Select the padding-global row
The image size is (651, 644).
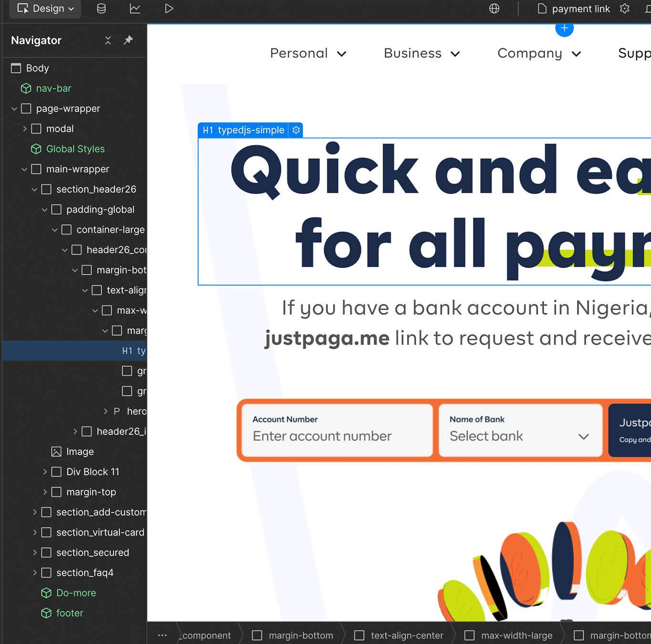(x=74, y=209)
